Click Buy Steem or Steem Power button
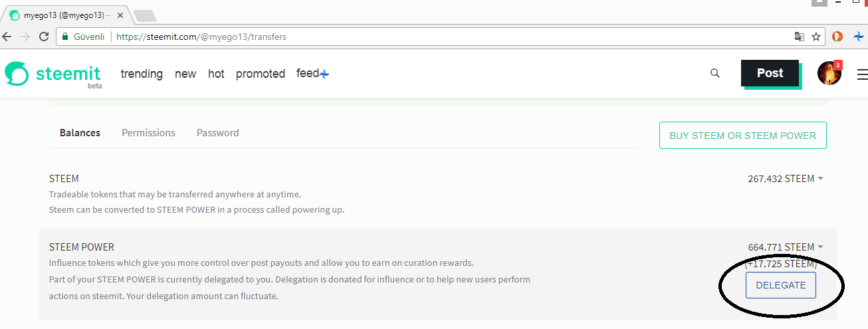Viewport: 868px width, 329px height. [742, 136]
